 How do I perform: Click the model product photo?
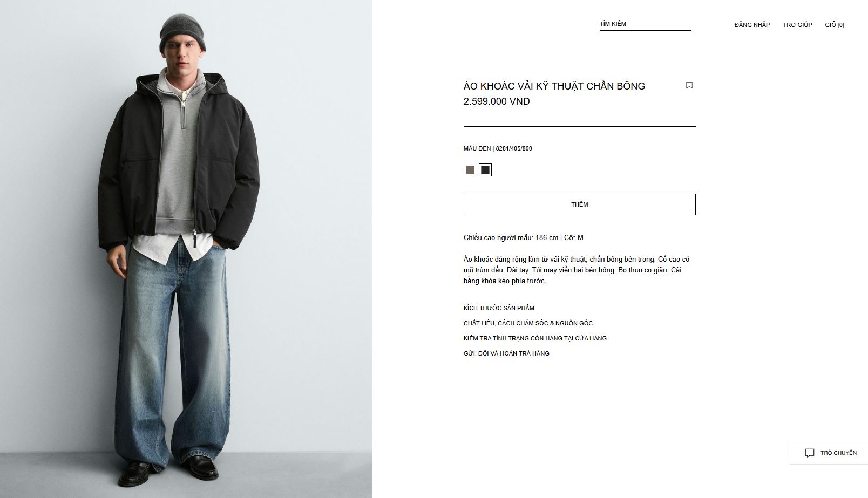(x=186, y=249)
